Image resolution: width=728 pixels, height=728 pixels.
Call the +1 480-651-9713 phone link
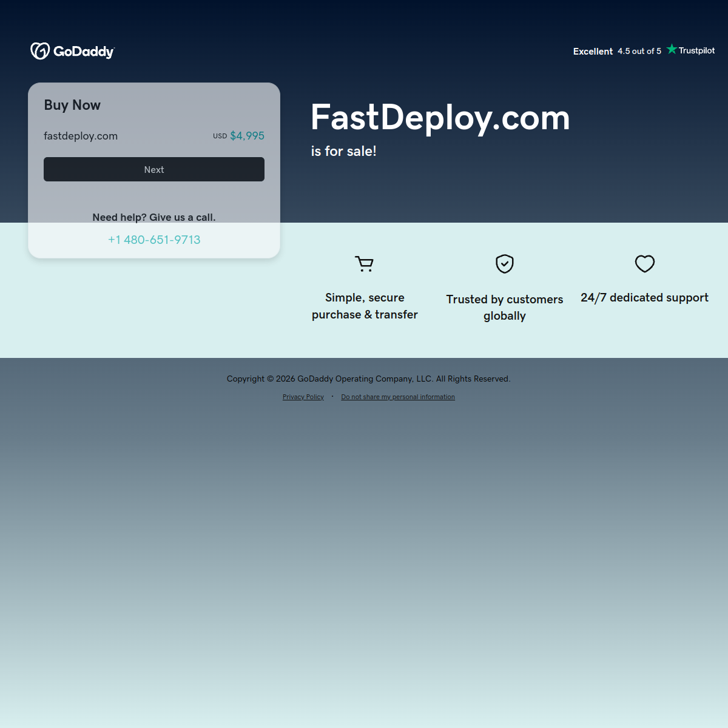tap(154, 240)
